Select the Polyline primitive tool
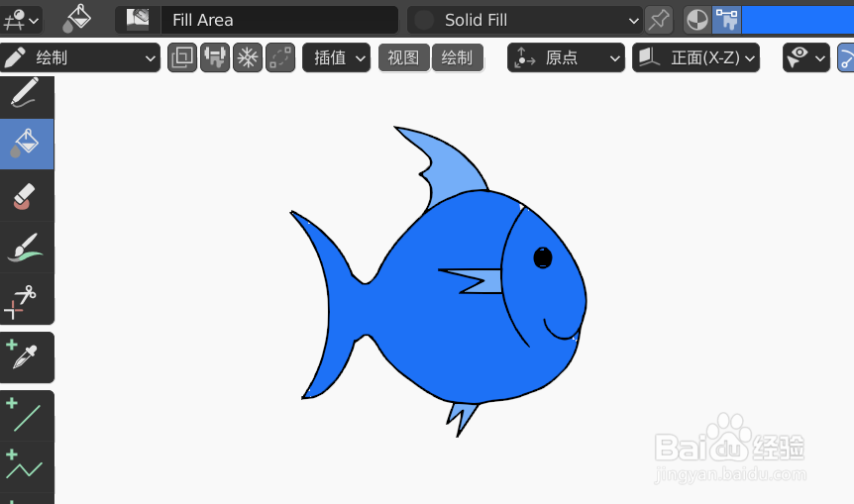 click(x=27, y=467)
